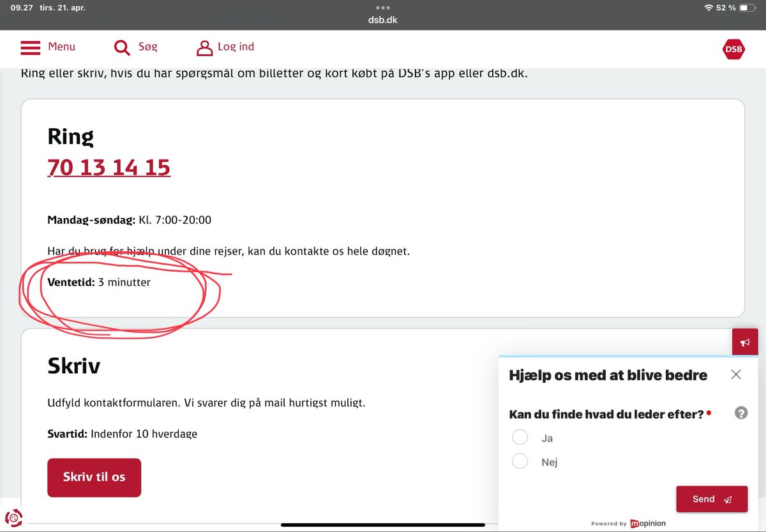Viewport: 766px width, 532px height.
Task: Click the Log ind label
Action: click(x=236, y=47)
